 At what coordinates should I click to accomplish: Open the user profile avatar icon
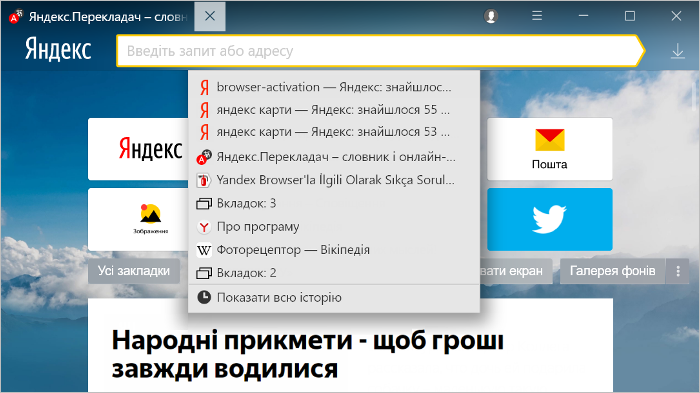coord(491,17)
